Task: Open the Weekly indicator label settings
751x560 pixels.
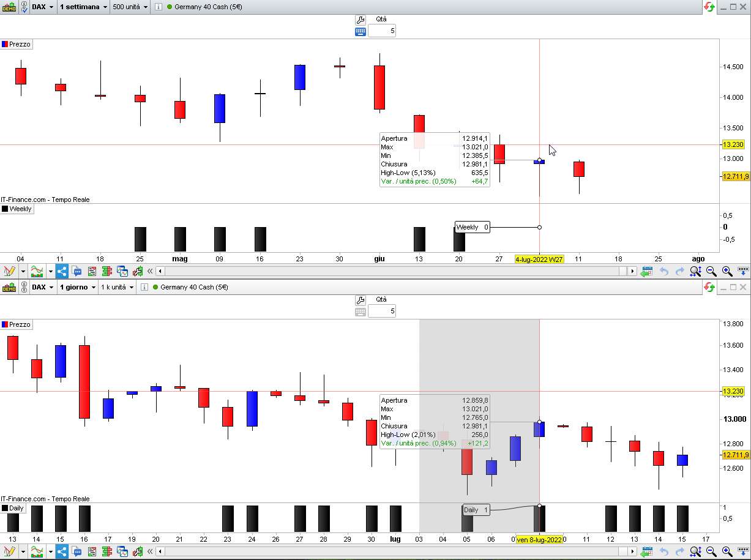Action: (x=17, y=209)
